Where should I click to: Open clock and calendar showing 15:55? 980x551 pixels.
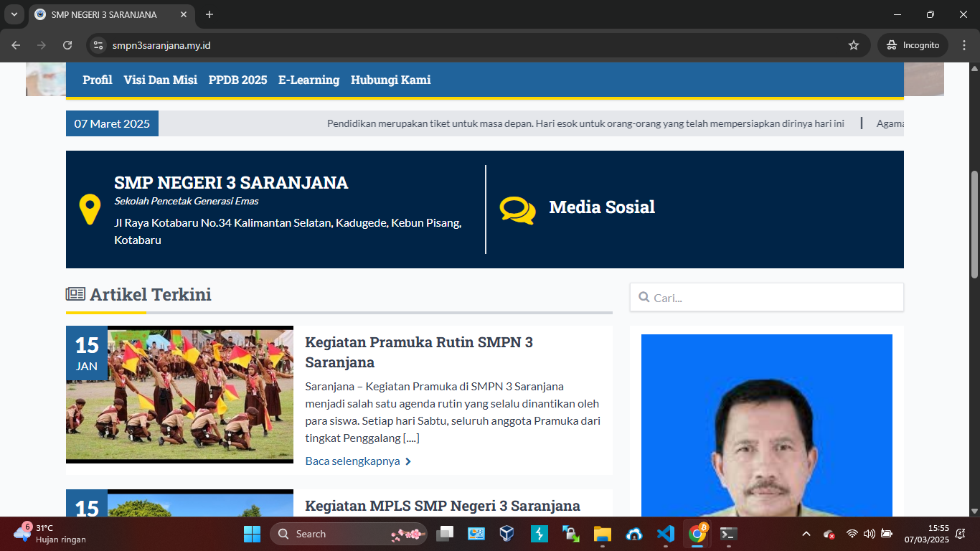click(x=926, y=534)
